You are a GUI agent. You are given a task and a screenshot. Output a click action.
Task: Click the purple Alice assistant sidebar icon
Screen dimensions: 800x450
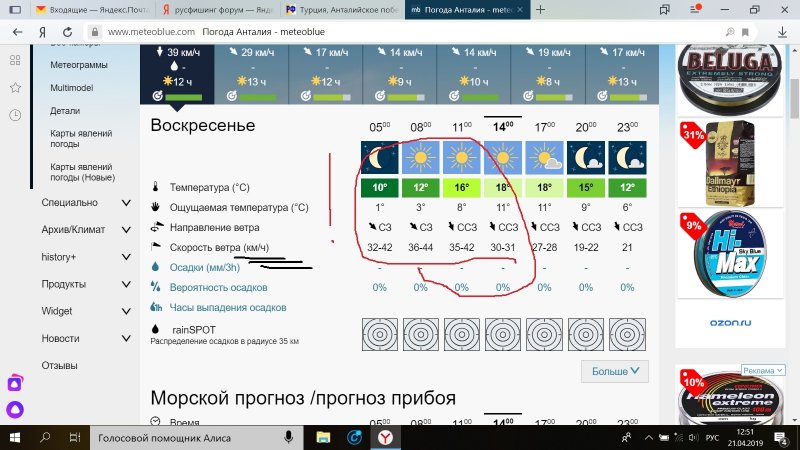coord(15,383)
